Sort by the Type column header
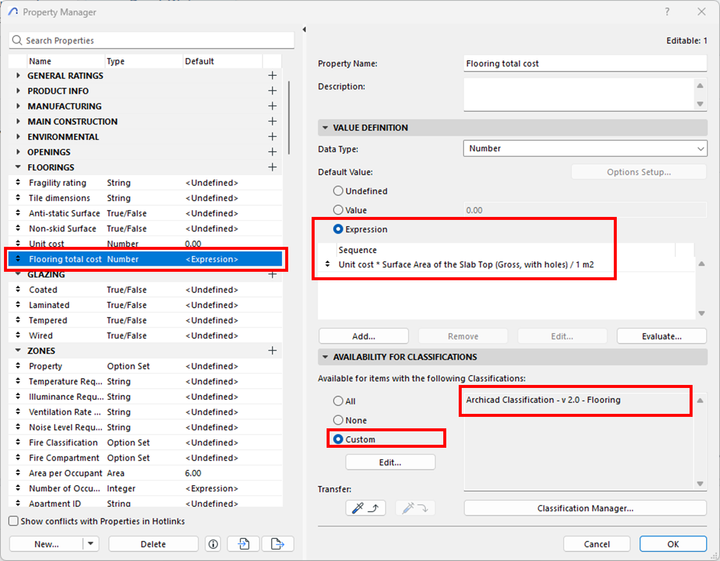 click(x=144, y=61)
